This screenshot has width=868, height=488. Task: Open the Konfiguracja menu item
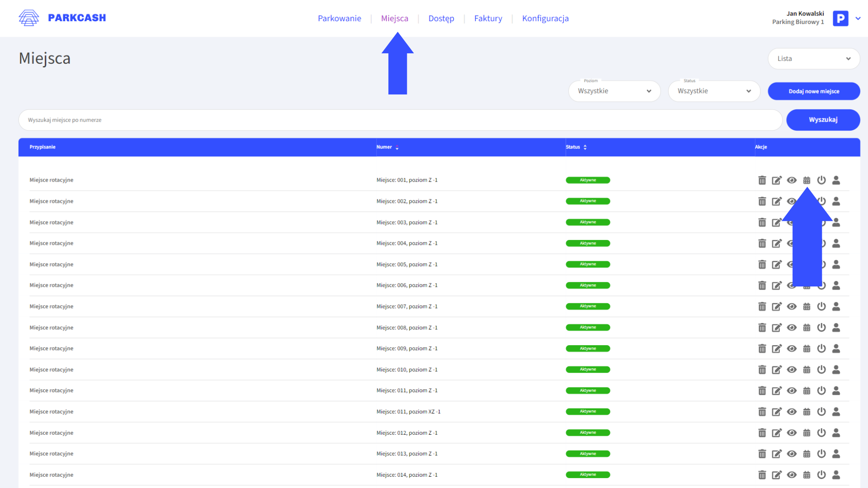545,19
